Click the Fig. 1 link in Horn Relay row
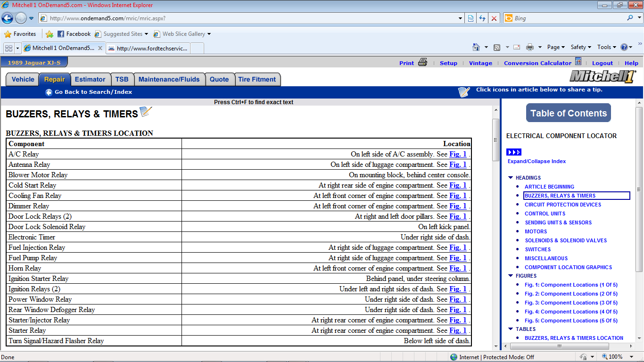Image resolution: width=644 pixels, height=362 pixels. [458, 268]
